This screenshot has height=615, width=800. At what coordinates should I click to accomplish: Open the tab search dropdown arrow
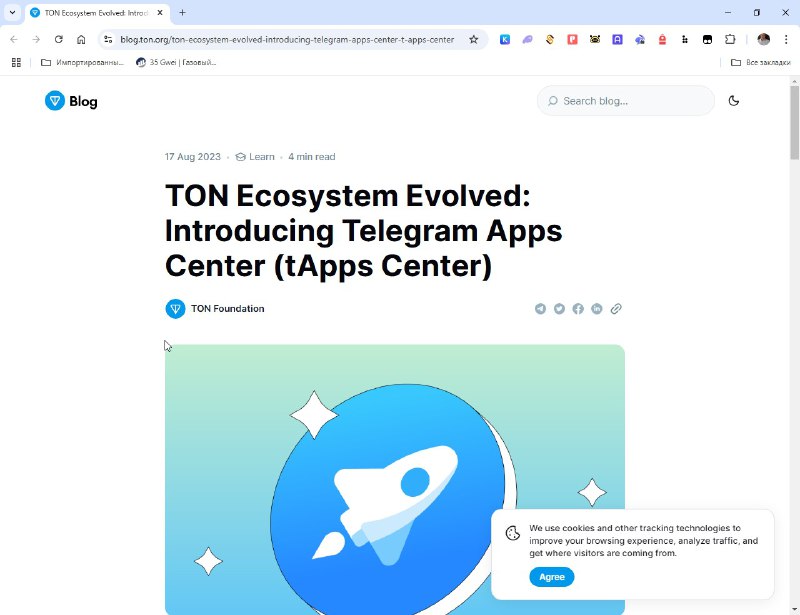(x=12, y=12)
